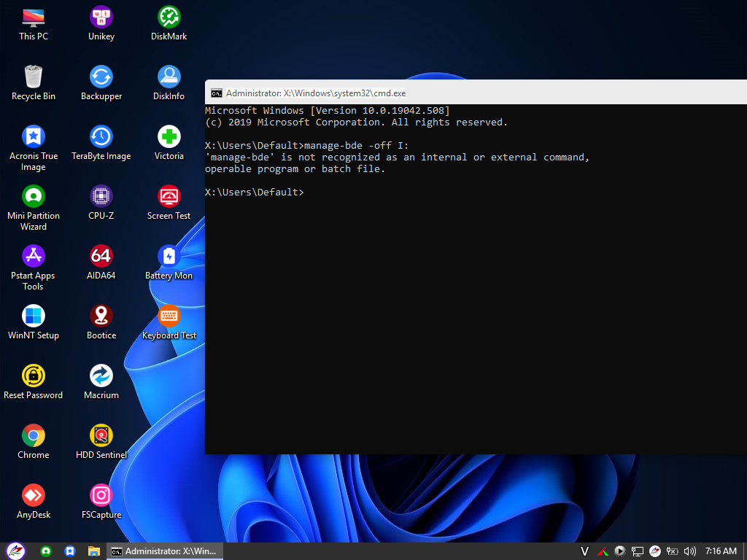
Task: Open the Start menu button
Action: coord(16,551)
